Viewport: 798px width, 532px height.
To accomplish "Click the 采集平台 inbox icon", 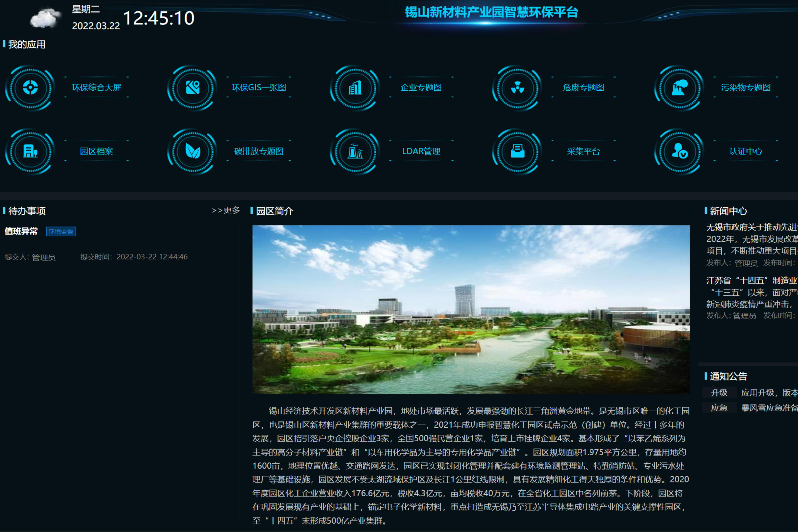I will tap(517, 151).
